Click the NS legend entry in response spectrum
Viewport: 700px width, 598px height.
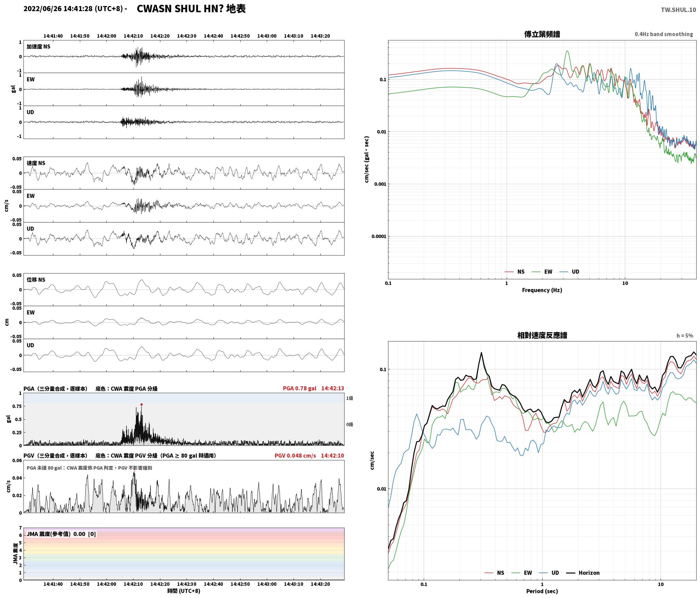tap(494, 573)
